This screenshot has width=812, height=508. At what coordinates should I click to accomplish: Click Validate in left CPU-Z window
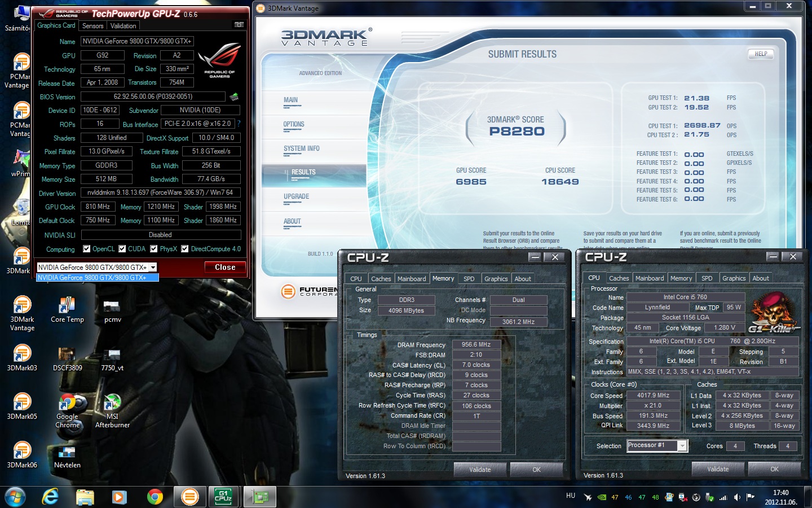point(480,470)
